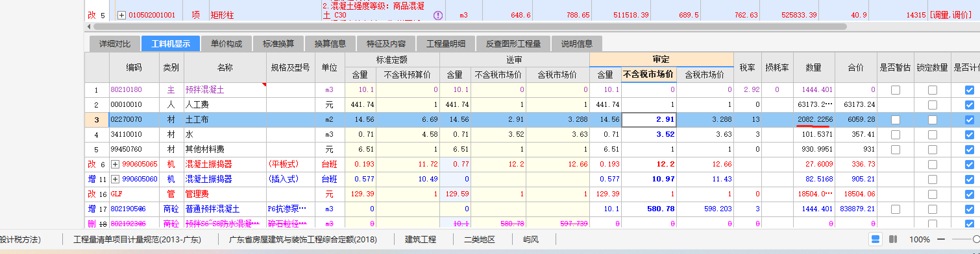This screenshot has height=254, width=980.
Task: Tick 是否暂估 for 预拌混凝土 row
Action: [x=895, y=90]
